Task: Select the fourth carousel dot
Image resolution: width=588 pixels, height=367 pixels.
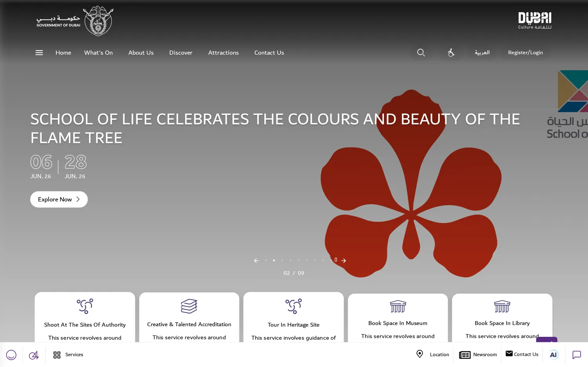Action: point(290,260)
